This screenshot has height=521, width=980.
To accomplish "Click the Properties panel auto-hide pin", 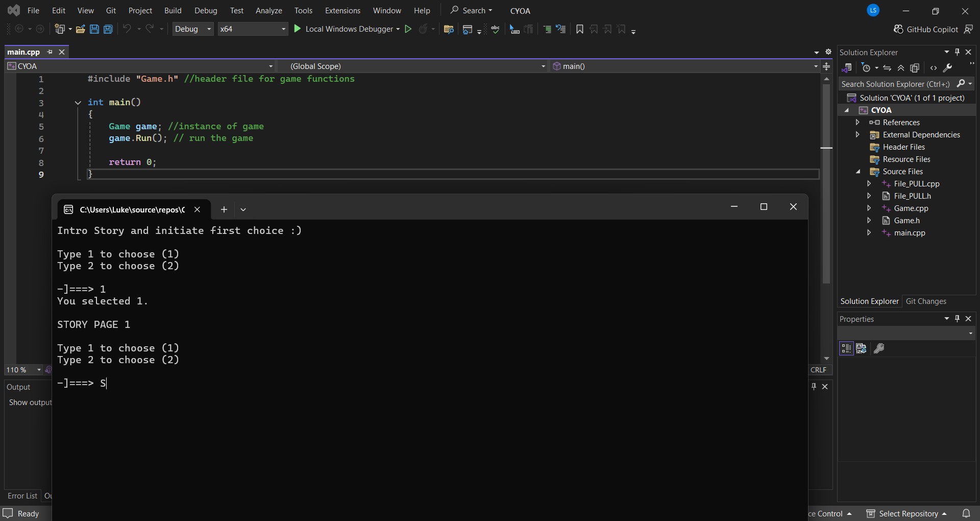I will tap(958, 319).
